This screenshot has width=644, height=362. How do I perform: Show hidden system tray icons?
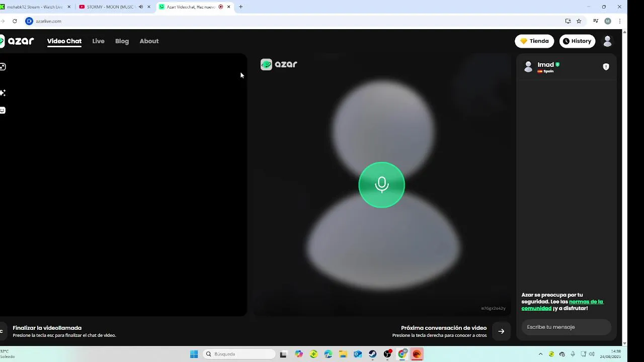[x=540, y=354]
